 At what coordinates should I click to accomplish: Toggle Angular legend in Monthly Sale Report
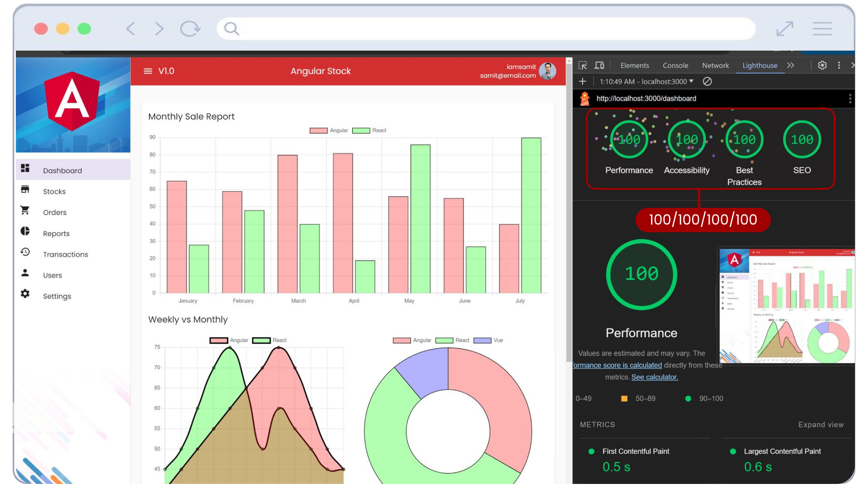click(x=329, y=131)
